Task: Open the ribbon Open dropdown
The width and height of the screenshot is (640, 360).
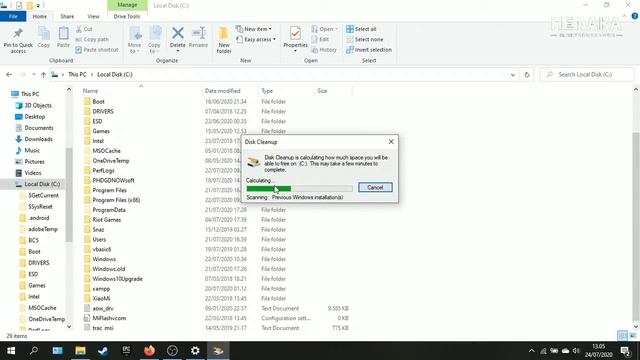Action: click(x=324, y=29)
